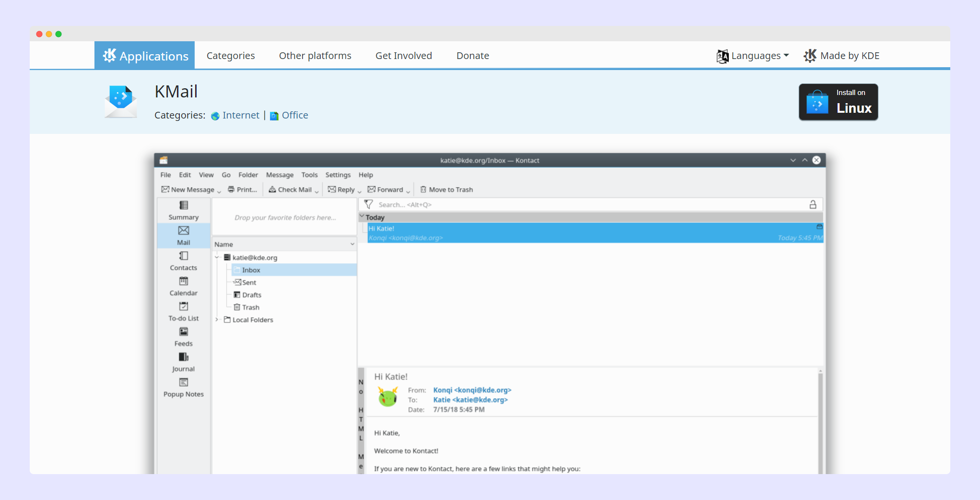Toggle the lock icon in search bar
Viewport: 980px width, 500px height.
point(813,205)
